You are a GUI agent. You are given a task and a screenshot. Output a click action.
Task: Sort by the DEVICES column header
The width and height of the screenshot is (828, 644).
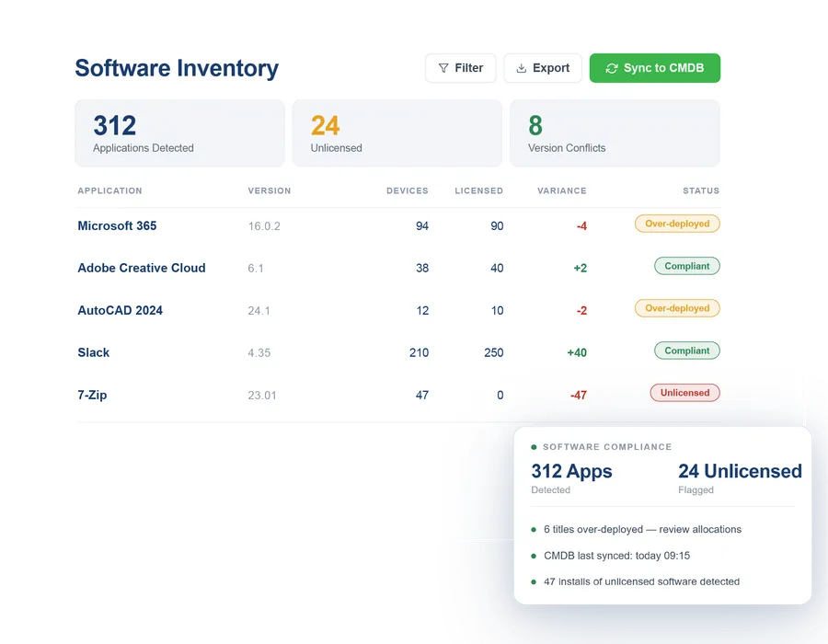pos(408,190)
